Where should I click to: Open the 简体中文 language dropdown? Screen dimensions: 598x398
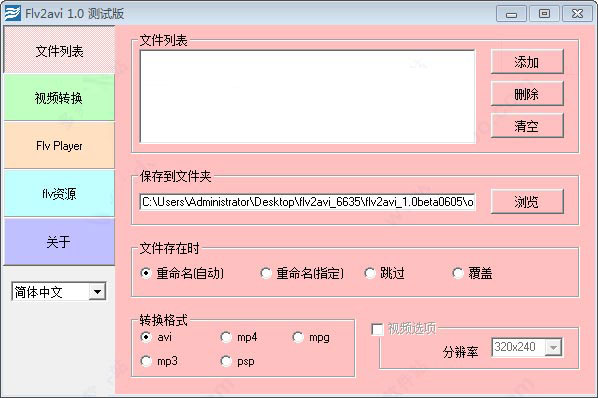pyautogui.click(x=59, y=292)
